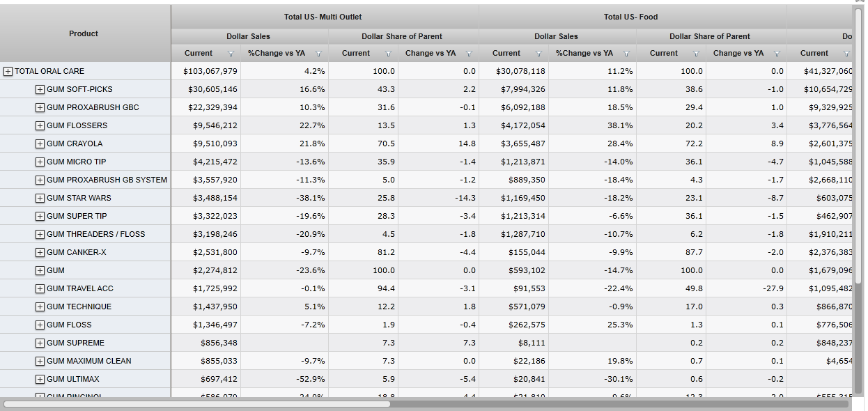Screen dimensions: 868x411
Task: Open filter on Multi Outlet Share Change vs YA
Action: (469, 54)
